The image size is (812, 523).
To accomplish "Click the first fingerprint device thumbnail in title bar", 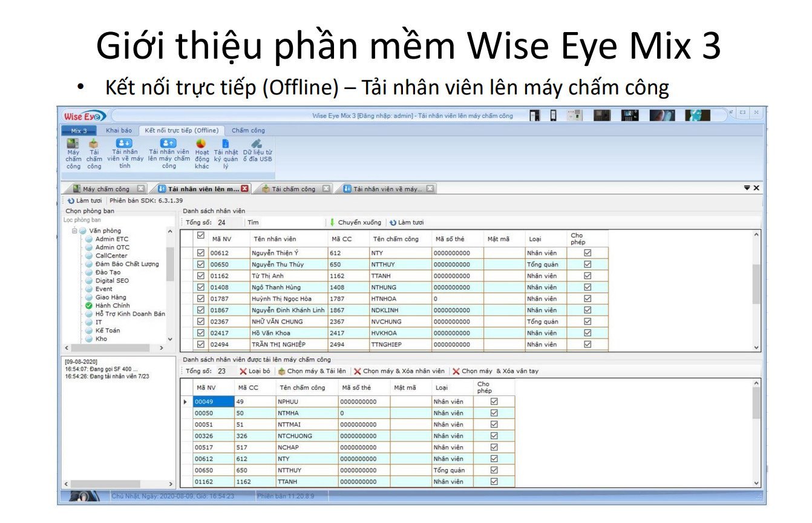I will tap(535, 115).
